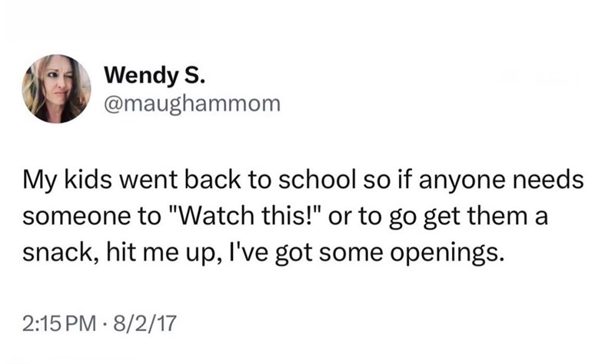Open Wendy S.'s circular profile photo

[56, 89]
